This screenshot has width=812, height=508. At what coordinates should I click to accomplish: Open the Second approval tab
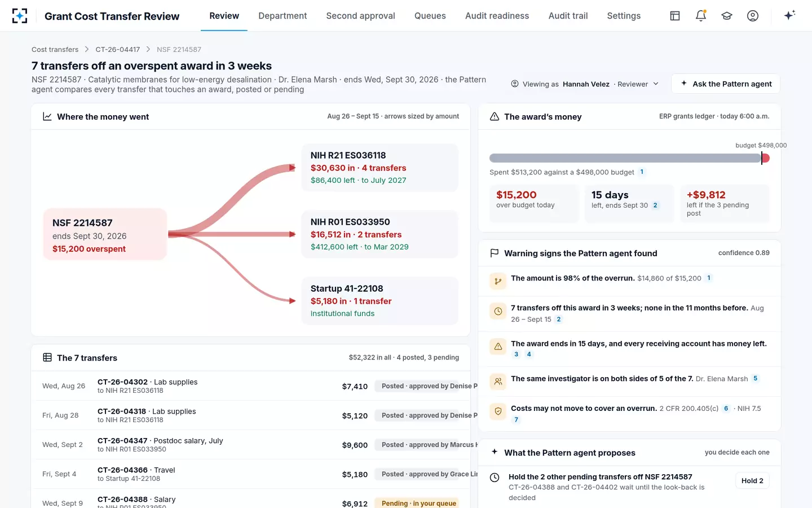point(360,16)
